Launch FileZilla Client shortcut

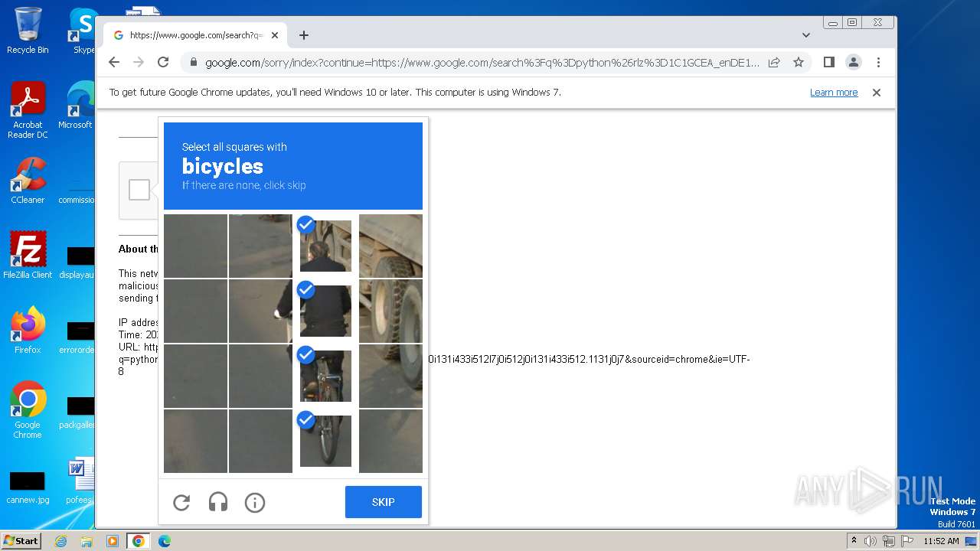coord(28,255)
